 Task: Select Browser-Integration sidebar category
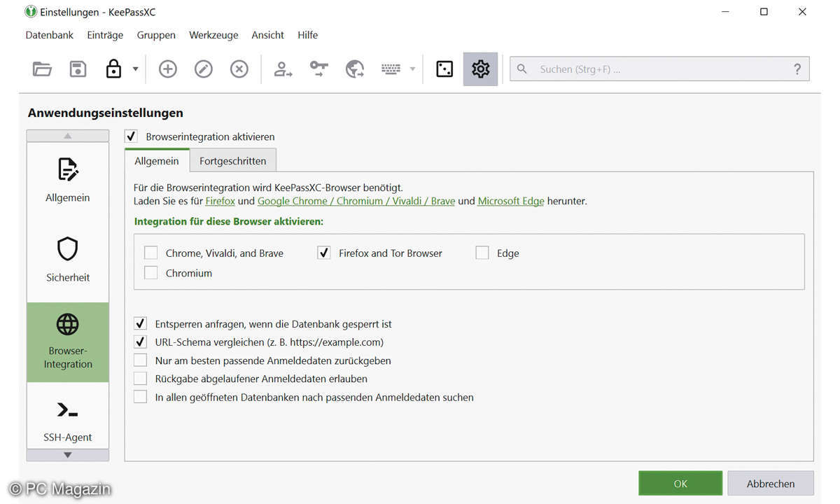68,342
